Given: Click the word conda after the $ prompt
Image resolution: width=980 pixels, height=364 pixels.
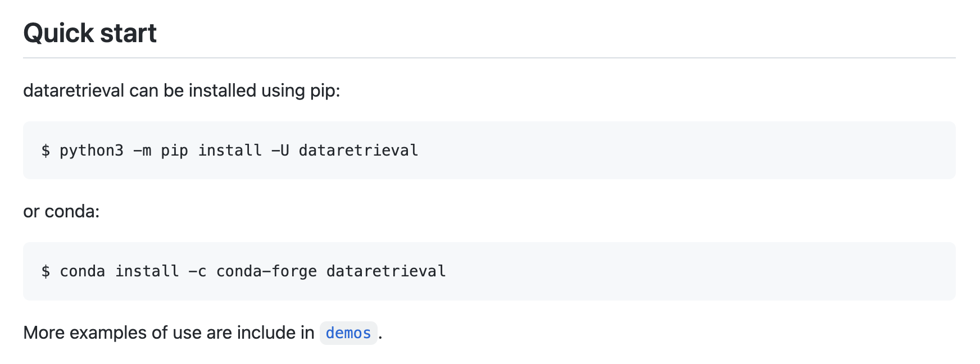Looking at the screenshot, I should click(x=82, y=271).
